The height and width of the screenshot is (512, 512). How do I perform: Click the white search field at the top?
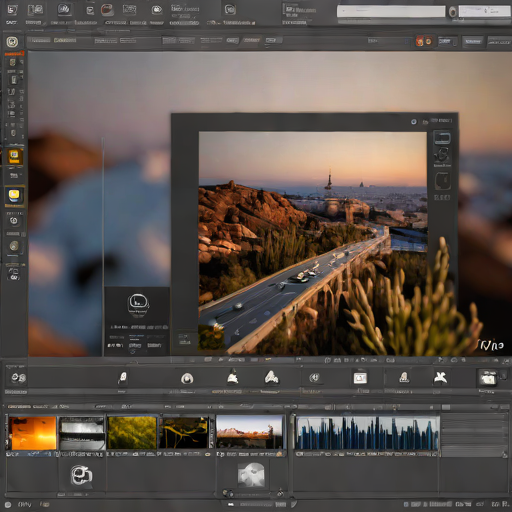point(391,11)
